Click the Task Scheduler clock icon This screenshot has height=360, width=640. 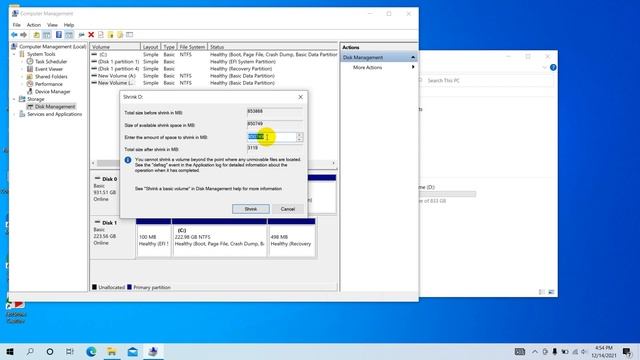click(30, 61)
